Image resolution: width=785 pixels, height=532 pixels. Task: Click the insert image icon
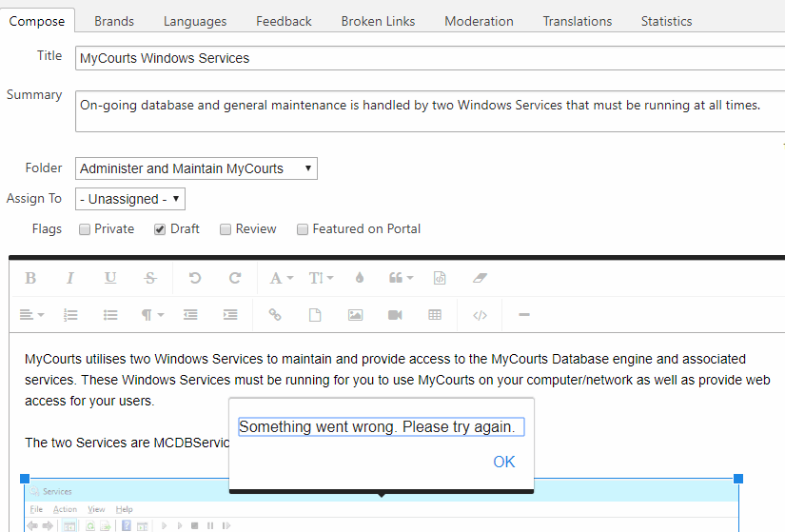355,314
